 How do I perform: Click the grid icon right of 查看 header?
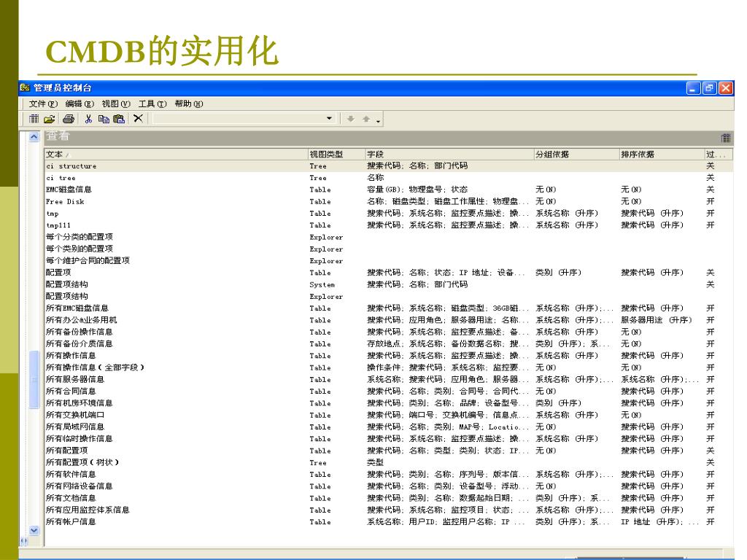tap(726, 138)
